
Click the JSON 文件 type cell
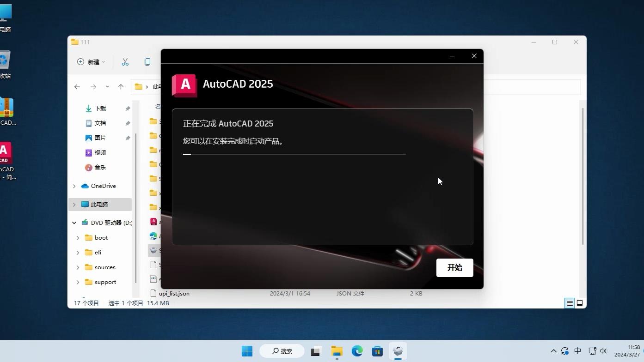[350, 294]
